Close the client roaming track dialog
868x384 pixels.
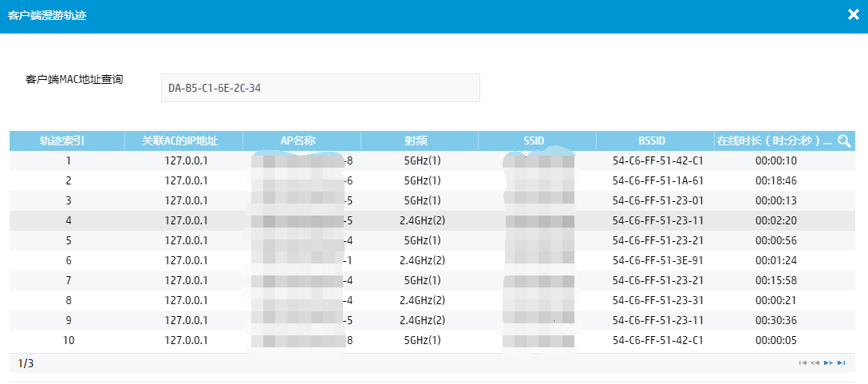853,15
